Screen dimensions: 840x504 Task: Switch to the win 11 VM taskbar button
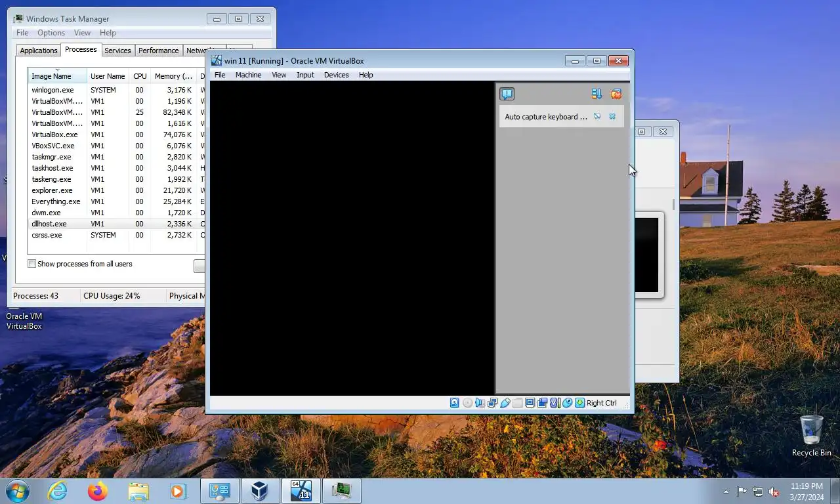tap(301, 491)
